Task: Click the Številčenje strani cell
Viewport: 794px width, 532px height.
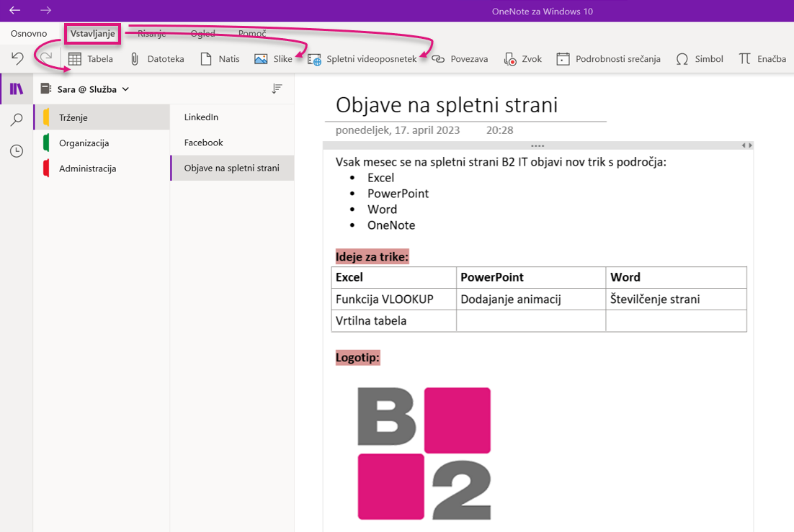Action: point(676,299)
